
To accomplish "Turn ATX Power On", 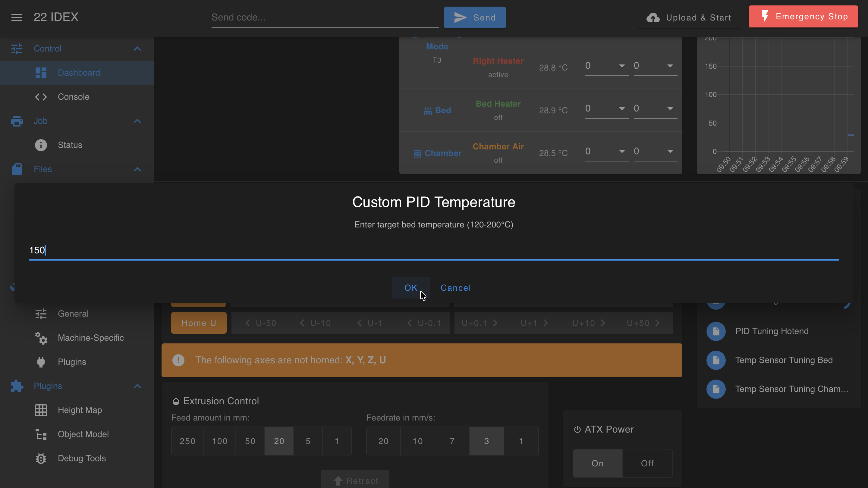I will point(597,463).
